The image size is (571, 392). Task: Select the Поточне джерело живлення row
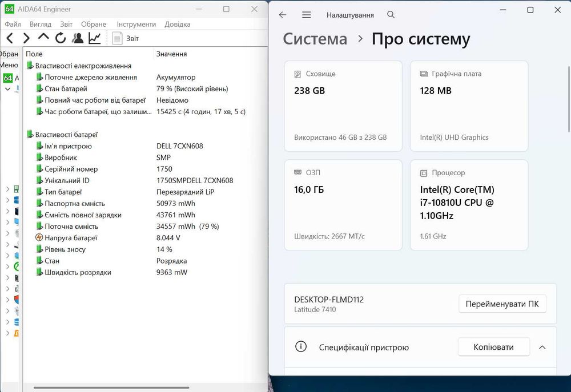(x=146, y=77)
